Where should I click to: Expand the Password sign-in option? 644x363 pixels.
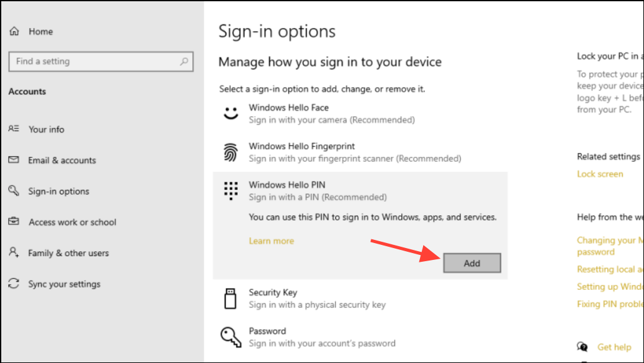pos(360,337)
